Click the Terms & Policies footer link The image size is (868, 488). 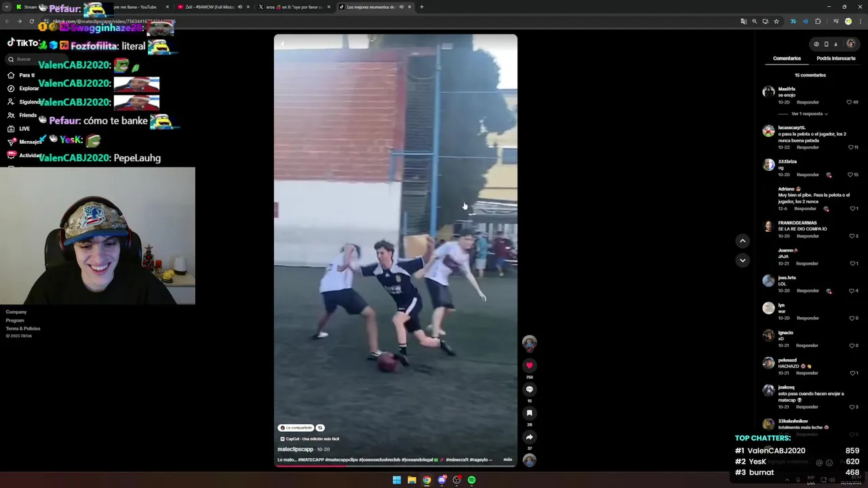point(23,328)
